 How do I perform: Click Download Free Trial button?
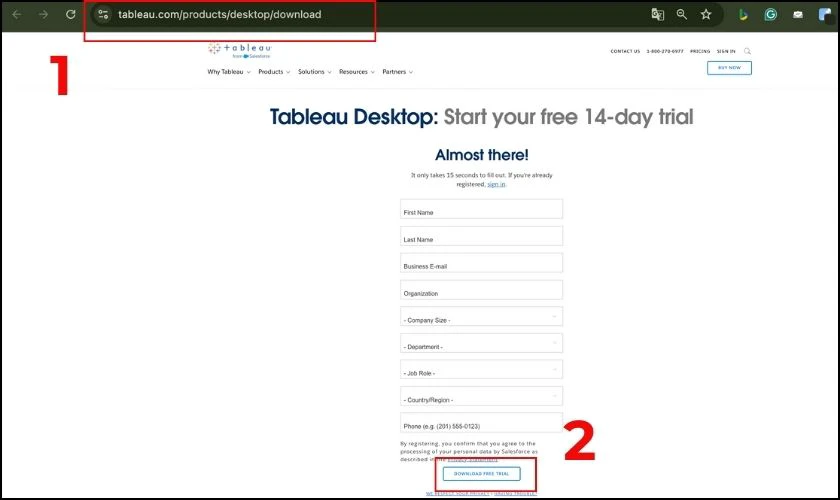point(482,474)
